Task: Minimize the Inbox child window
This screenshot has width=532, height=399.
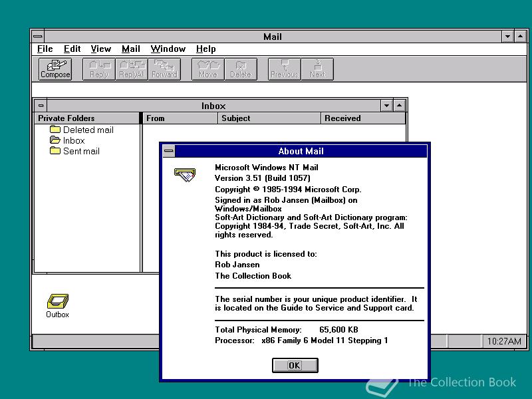Action: point(386,106)
